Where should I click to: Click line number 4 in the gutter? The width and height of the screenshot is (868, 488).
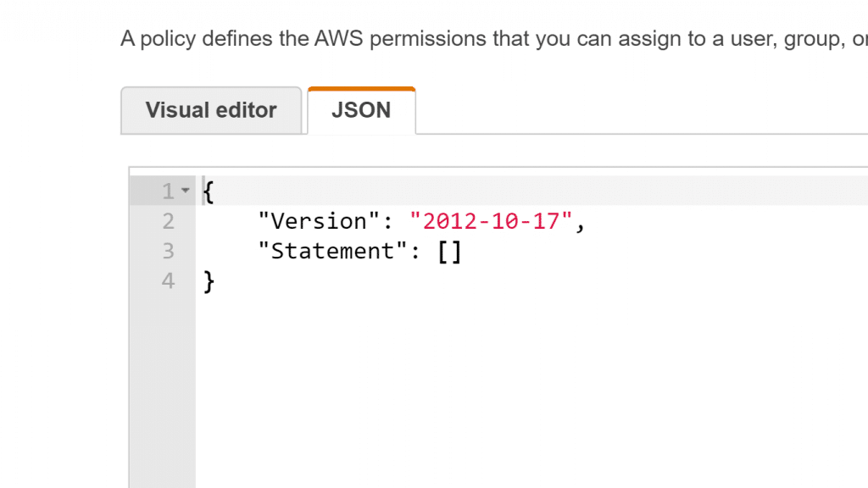coord(167,280)
